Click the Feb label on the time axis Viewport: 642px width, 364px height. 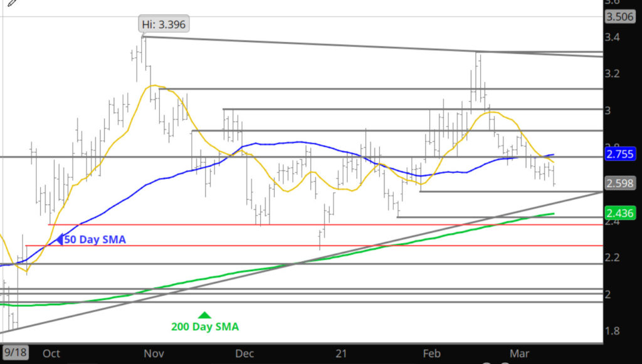[x=433, y=353]
